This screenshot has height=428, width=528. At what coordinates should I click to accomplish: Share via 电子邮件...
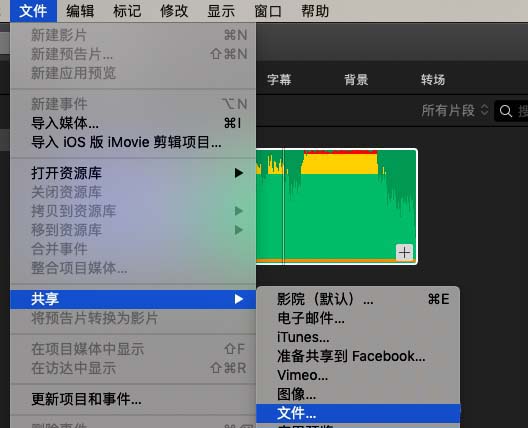pyautogui.click(x=358, y=318)
